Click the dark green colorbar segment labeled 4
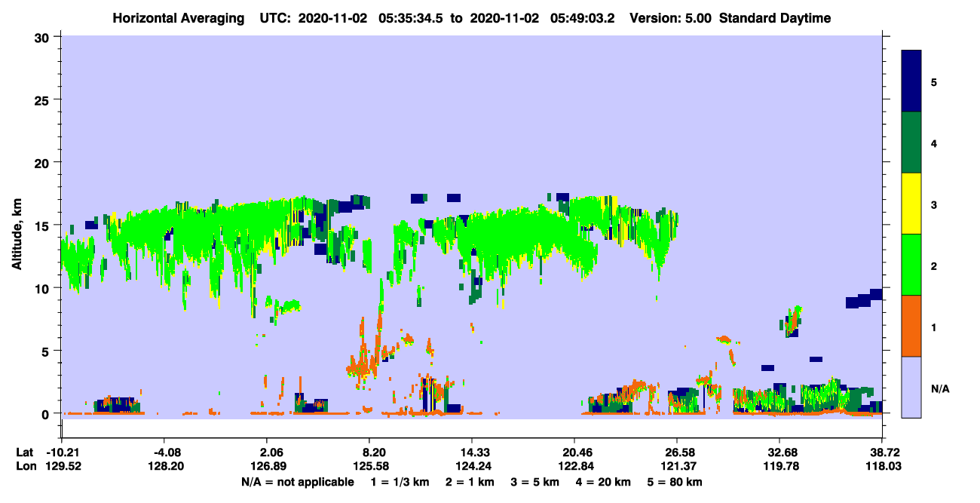This screenshot has width=980, height=503. [x=911, y=143]
